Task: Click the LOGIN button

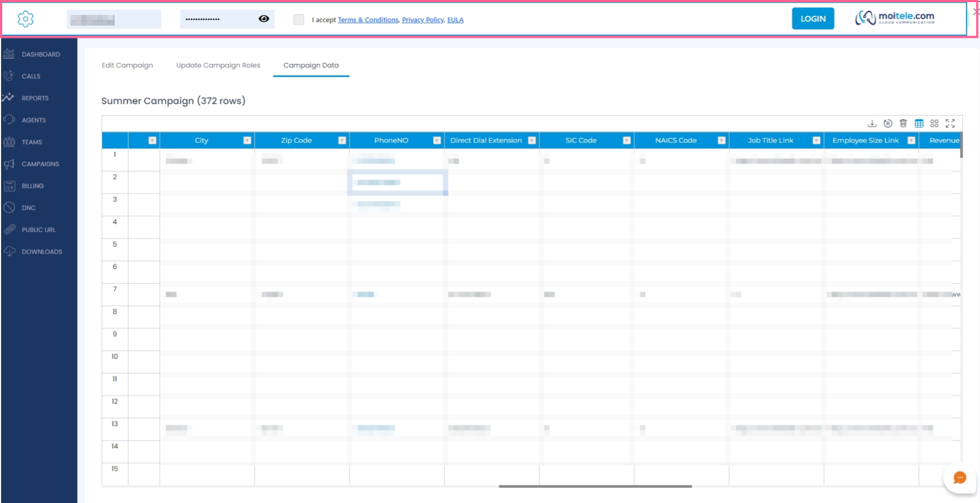Action: pos(813,19)
